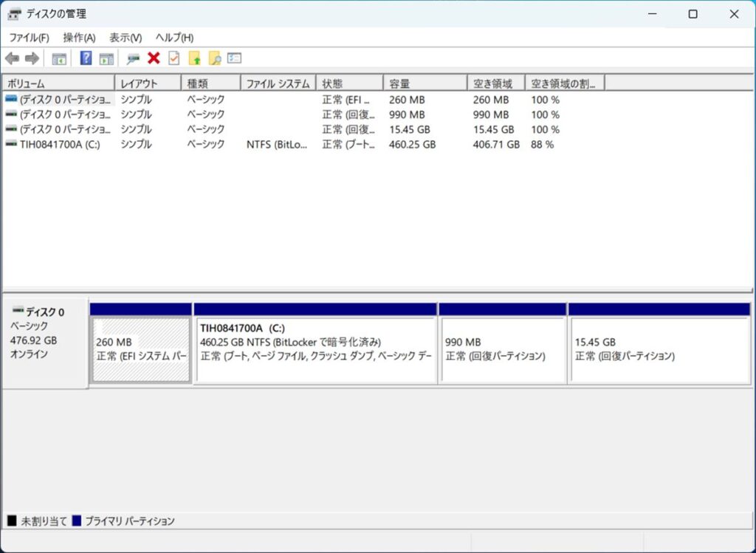Viewport: 756px width, 553px height.
Task: Sort by the 状態 column header
Action: (x=349, y=83)
